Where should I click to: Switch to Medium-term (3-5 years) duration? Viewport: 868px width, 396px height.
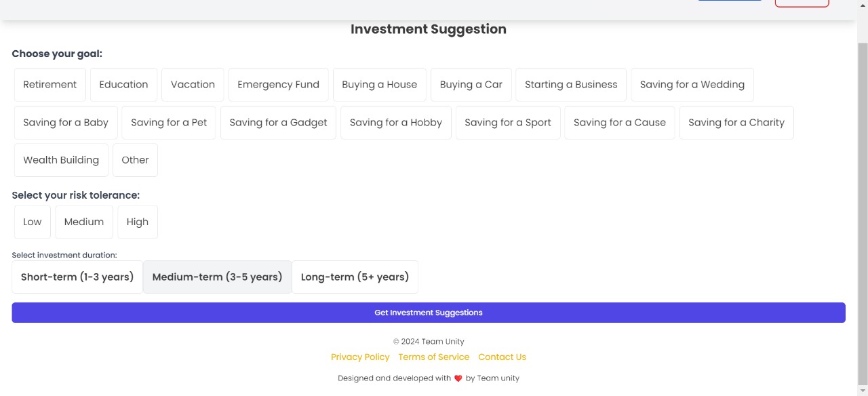[217, 277]
